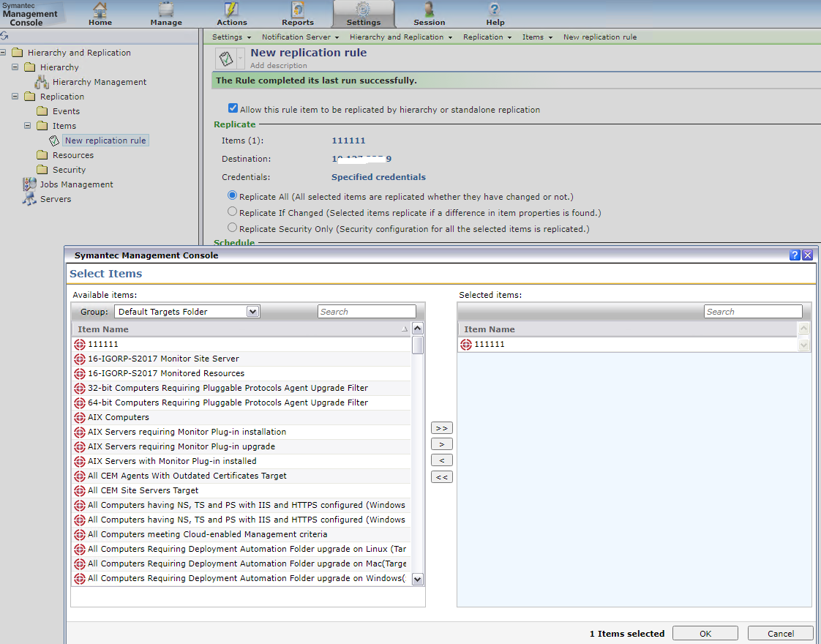Uncheck Allow this rule item to be replicated
The width and height of the screenshot is (821, 644).
pyautogui.click(x=233, y=108)
